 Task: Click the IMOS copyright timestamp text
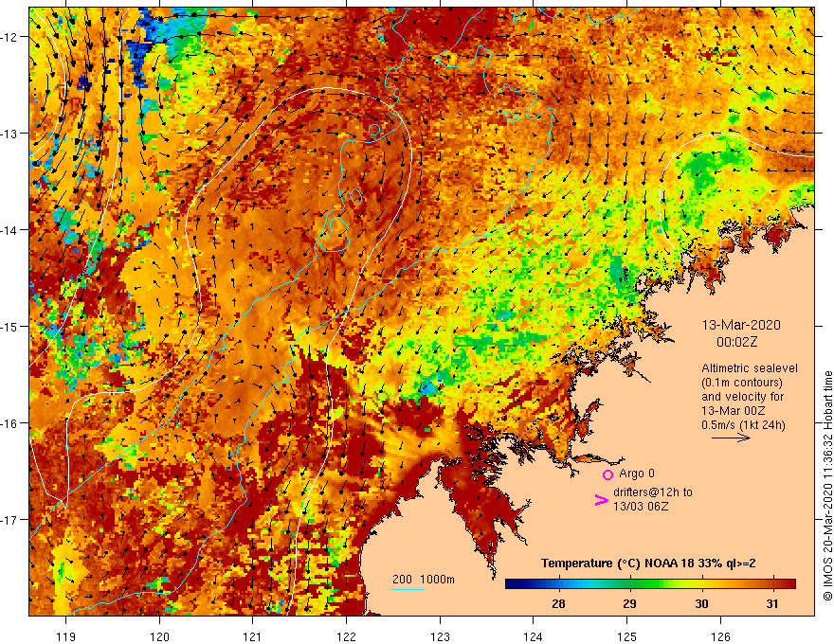(827, 486)
